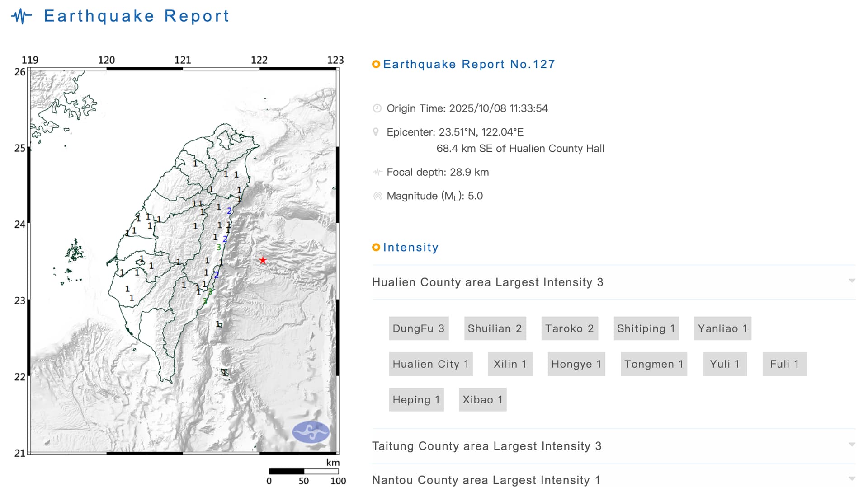
Task: Click the clock icon next to Origin Time
Action: [377, 108]
